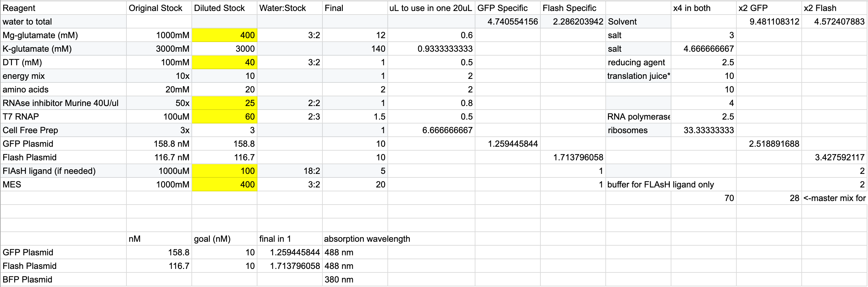Click the yellow Diluted Stock cell for Mg-glutamate
Viewport: 868px width, 287px height.
point(224,35)
